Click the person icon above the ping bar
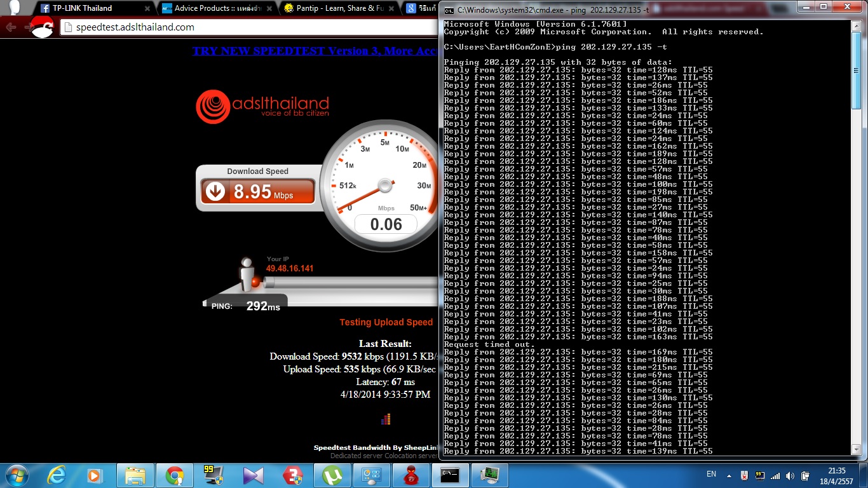868x488 pixels. point(247,274)
